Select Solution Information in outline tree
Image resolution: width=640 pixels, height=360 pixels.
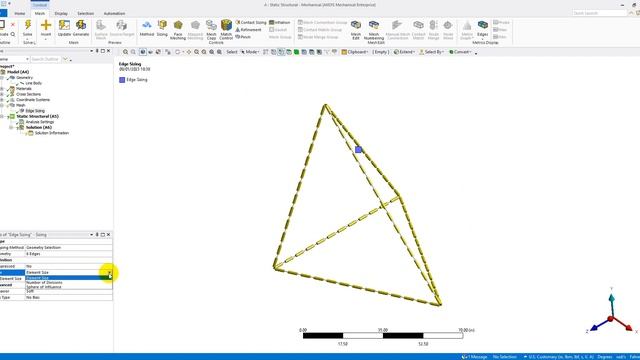(51, 133)
